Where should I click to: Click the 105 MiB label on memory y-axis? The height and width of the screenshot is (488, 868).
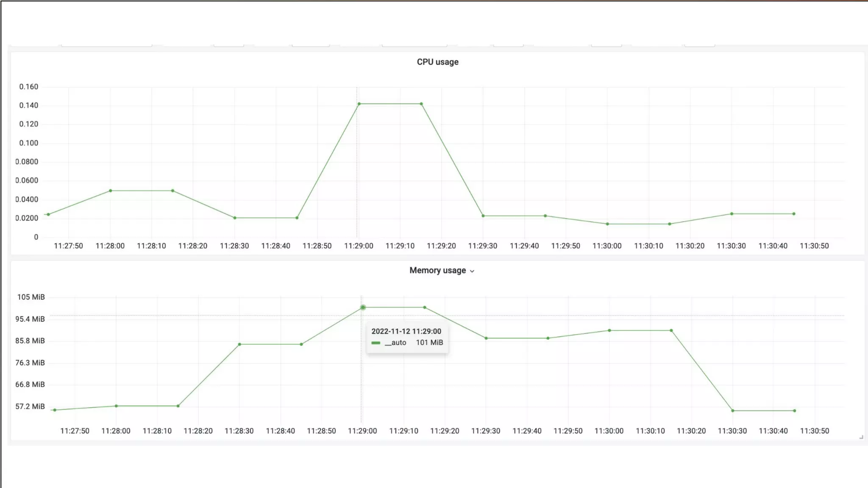(x=31, y=297)
